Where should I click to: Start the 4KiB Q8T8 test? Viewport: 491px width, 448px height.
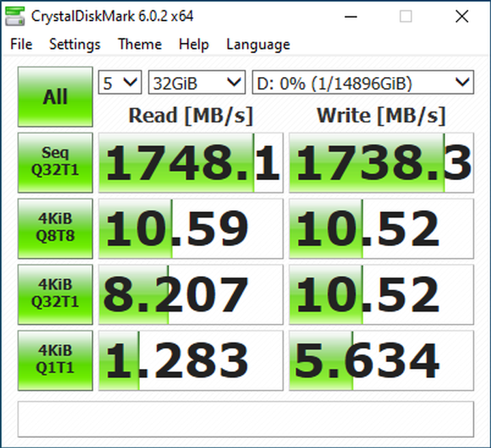click(55, 229)
